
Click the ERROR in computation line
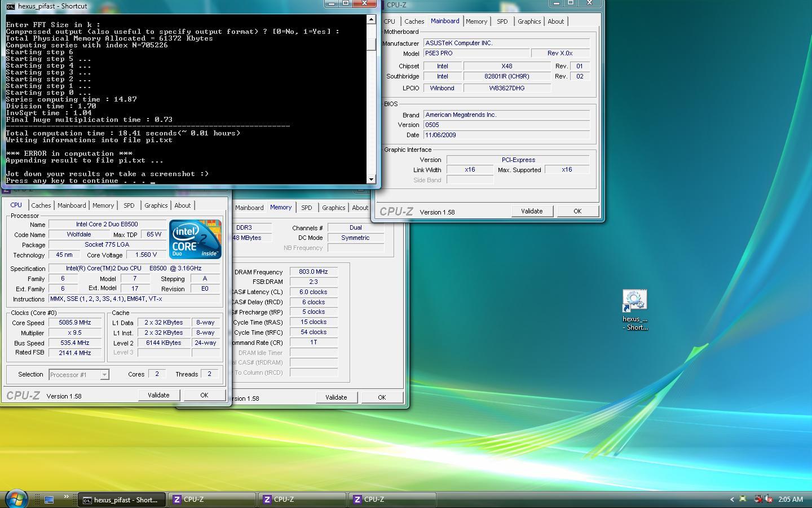[x=69, y=154]
